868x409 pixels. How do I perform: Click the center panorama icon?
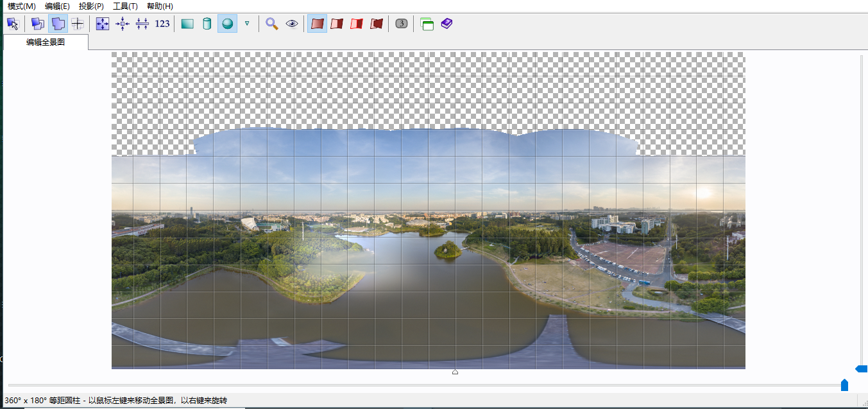123,24
